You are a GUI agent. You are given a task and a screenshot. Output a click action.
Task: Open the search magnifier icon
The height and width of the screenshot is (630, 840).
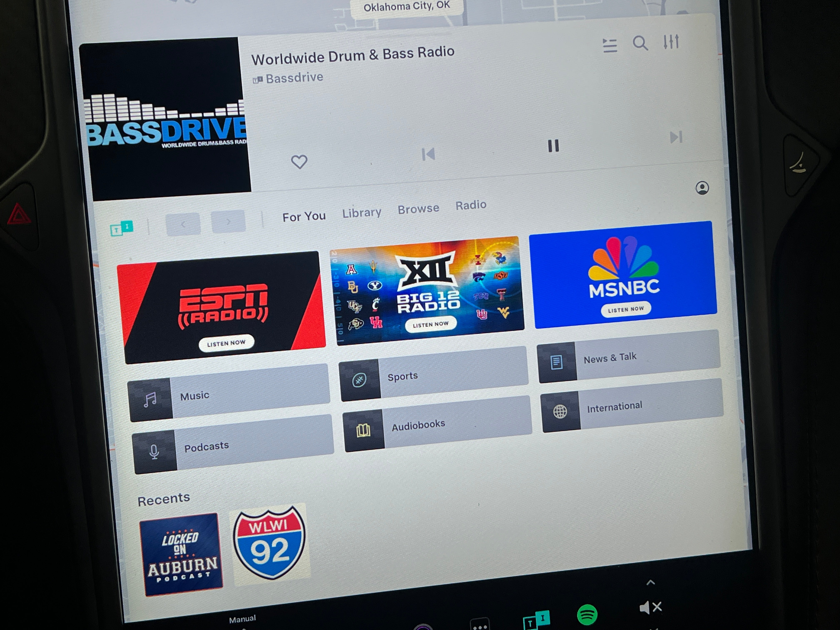click(x=640, y=43)
